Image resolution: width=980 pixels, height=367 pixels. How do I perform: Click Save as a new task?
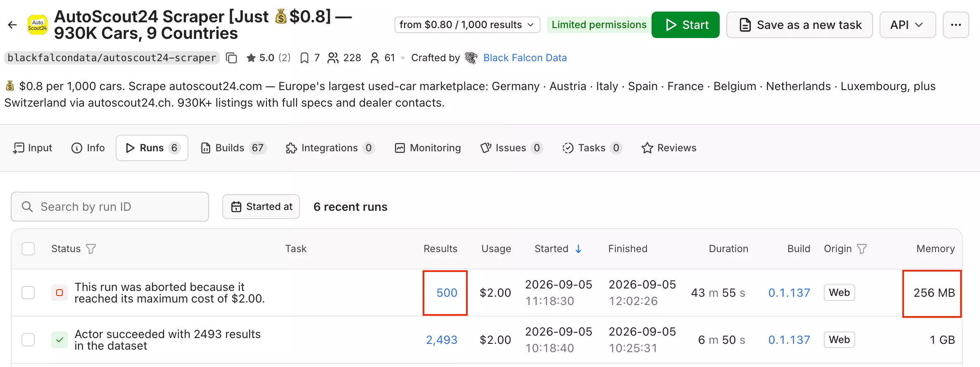coord(799,25)
